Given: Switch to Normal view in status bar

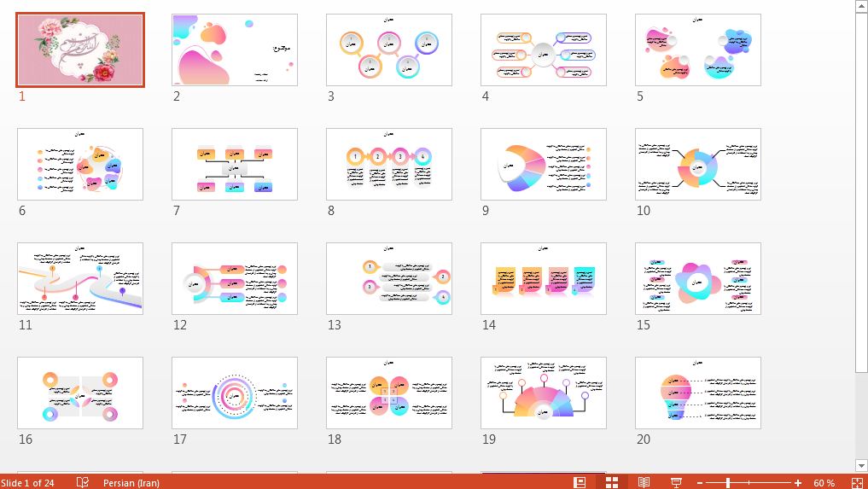Looking at the screenshot, I should point(580,482).
